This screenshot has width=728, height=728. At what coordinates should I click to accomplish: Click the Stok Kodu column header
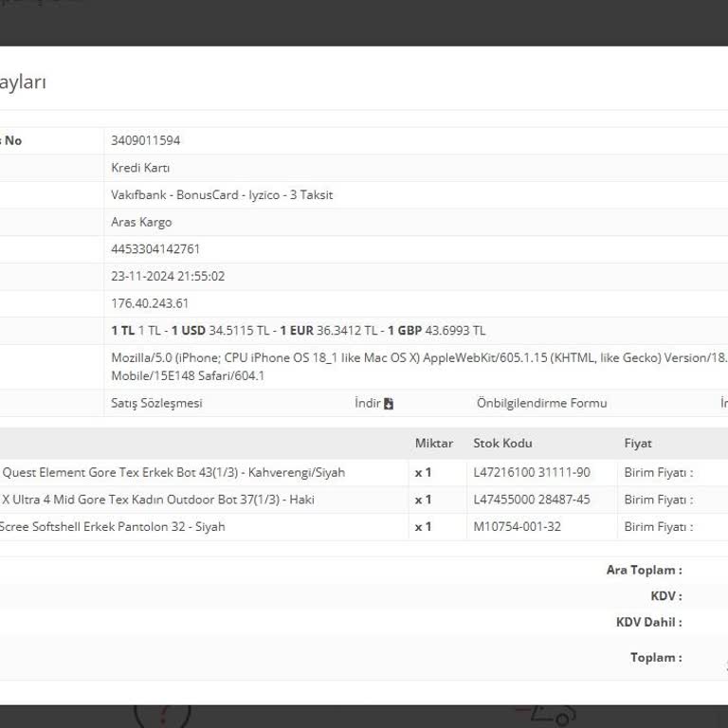point(502,444)
